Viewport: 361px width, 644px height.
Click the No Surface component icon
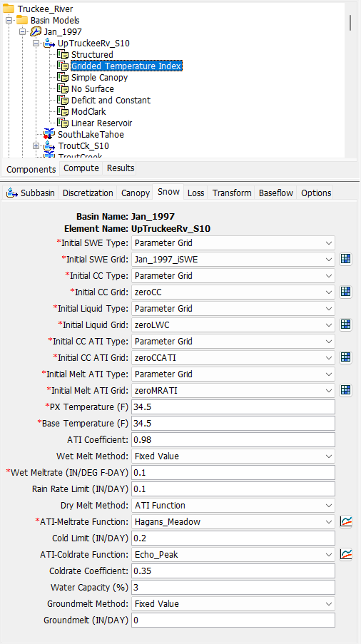pyautogui.click(x=63, y=88)
